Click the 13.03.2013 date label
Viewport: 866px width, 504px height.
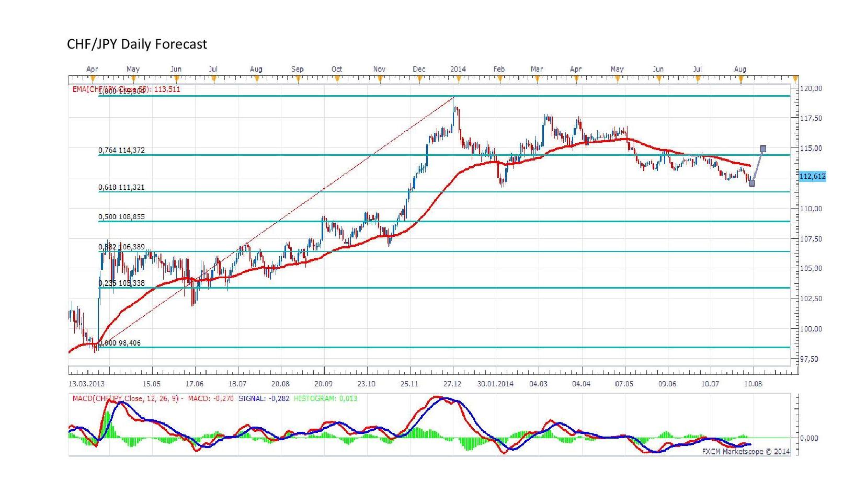tap(86, 384)
